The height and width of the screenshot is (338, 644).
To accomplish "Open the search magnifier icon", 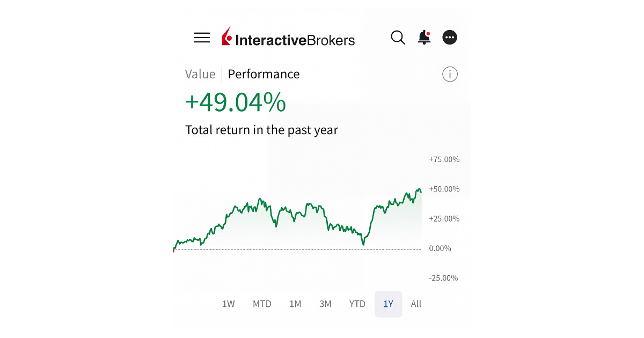I will click(x=398, y=38).
